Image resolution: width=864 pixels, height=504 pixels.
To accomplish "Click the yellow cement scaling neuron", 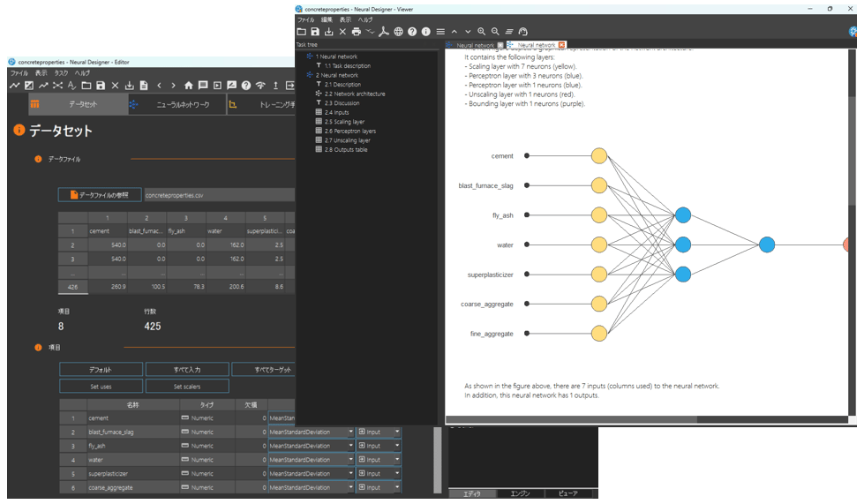I will (x=599, y=156).
